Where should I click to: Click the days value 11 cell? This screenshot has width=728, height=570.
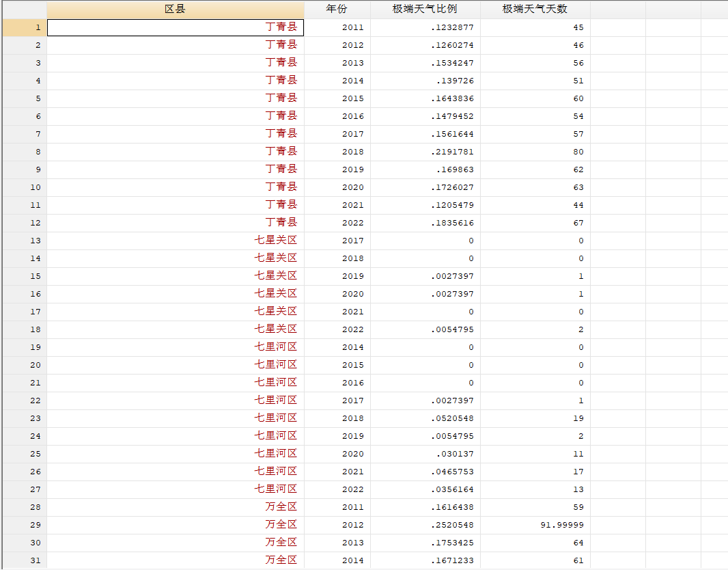(x=535, y=454)
